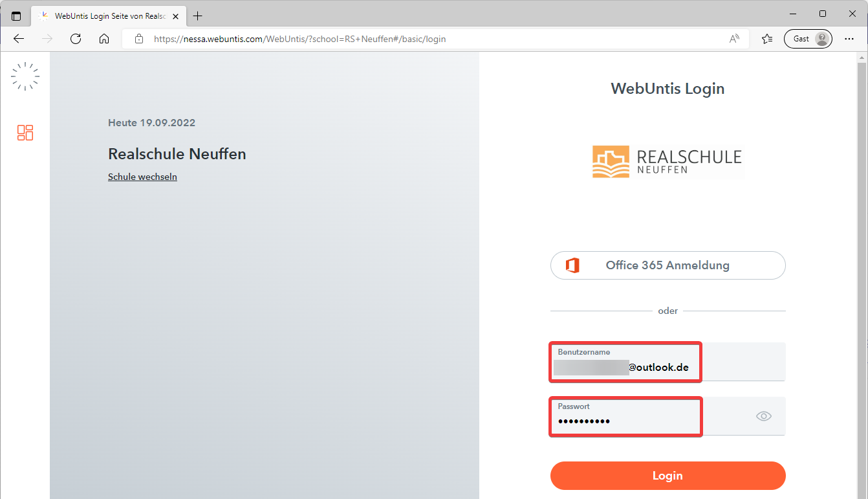Focus the Benutzername input field

[667, 362]
